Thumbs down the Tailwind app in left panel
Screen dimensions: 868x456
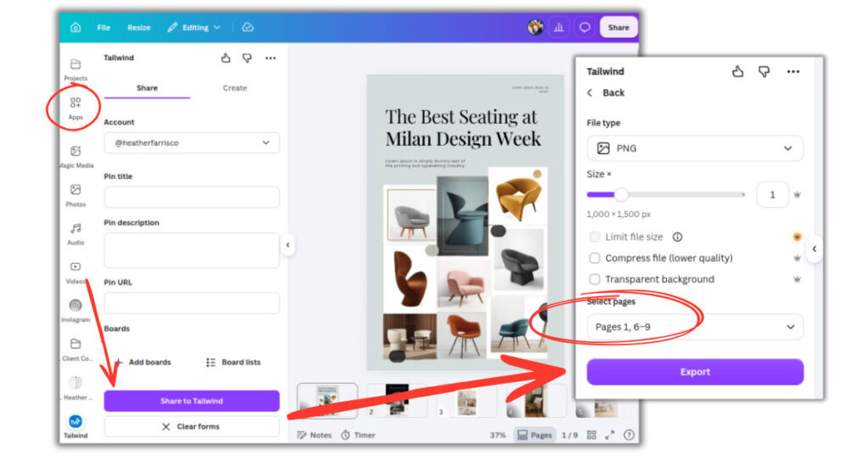point(248,58)
